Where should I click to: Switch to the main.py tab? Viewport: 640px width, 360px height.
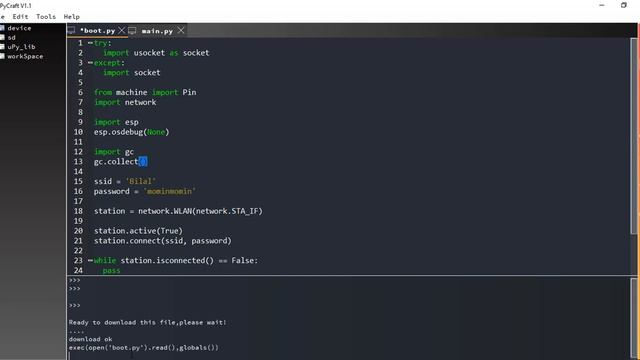point(157,31)
